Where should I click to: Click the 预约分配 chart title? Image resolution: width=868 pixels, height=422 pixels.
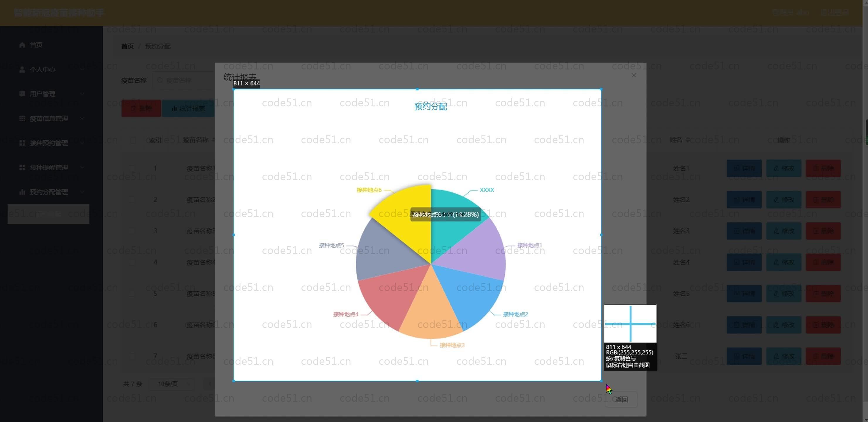431,106
